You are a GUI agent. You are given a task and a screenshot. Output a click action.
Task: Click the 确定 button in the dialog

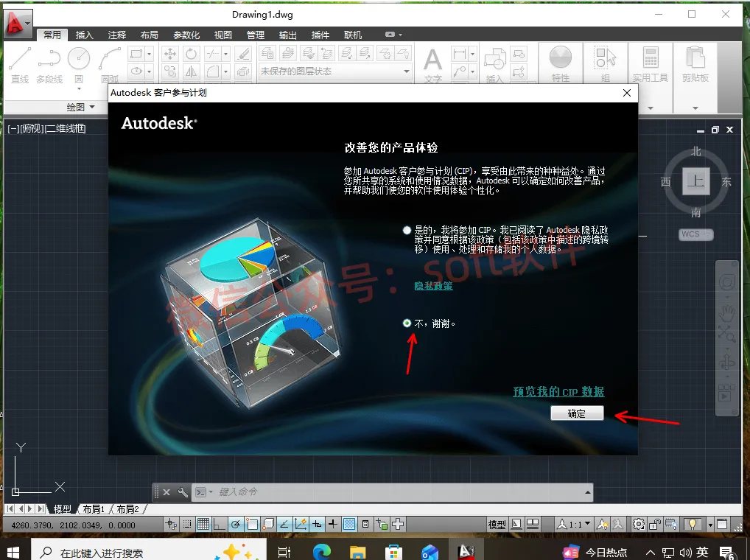(x=577, y=413)
